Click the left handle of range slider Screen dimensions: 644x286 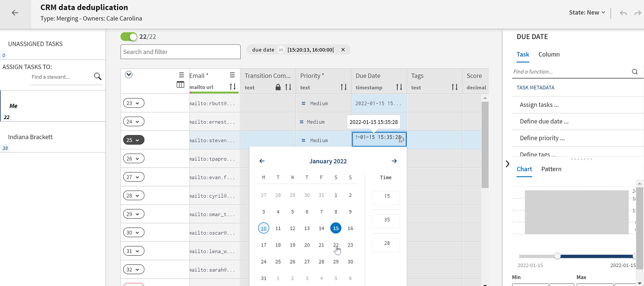pos(557,256)
